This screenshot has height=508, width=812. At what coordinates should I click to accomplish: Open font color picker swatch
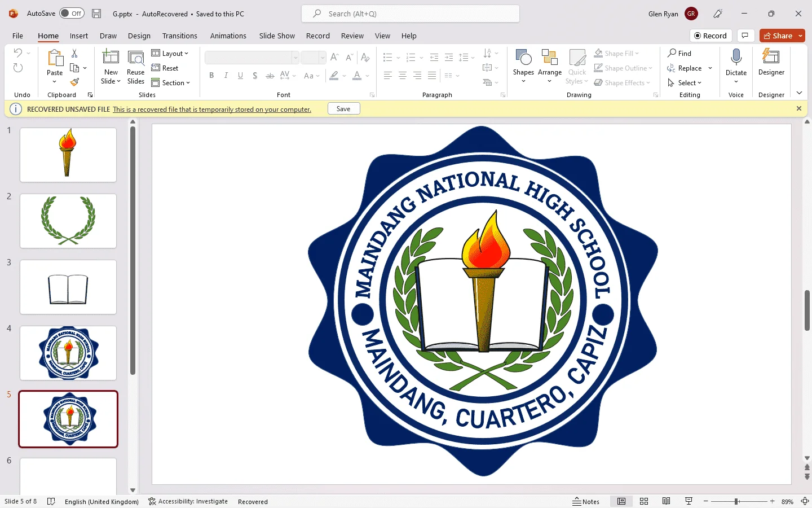click(x=356, y=76)
